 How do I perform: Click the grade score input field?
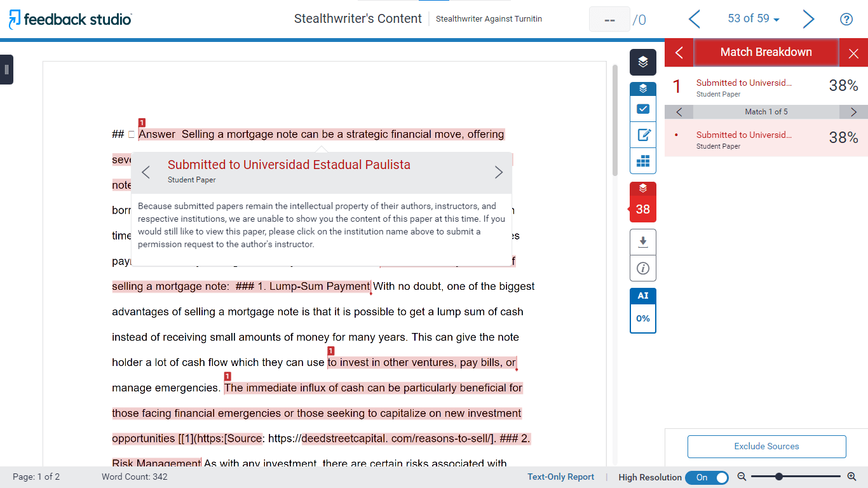coord(609,20)
